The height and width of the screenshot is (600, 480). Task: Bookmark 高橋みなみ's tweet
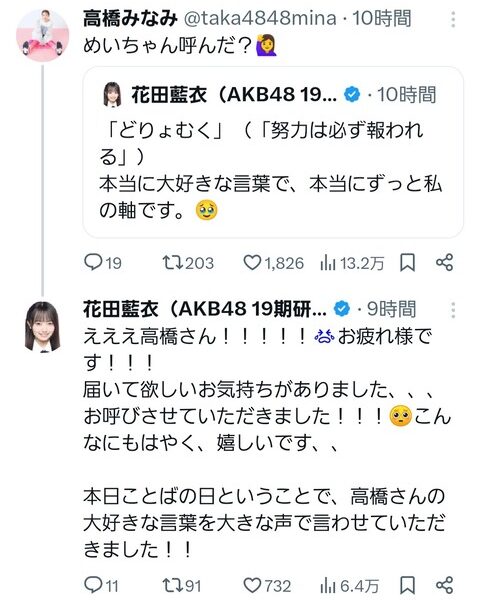point(407,263)
